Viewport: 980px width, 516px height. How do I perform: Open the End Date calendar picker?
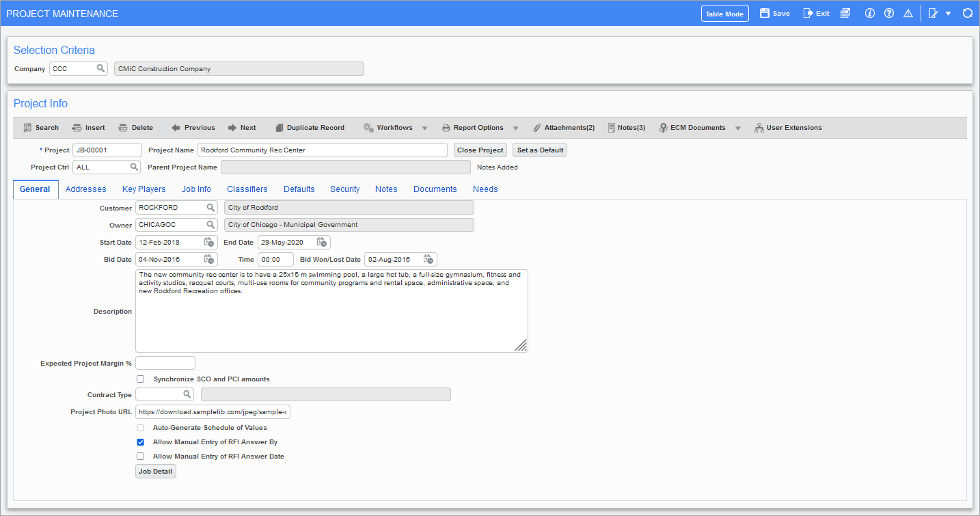coord(322,242)
